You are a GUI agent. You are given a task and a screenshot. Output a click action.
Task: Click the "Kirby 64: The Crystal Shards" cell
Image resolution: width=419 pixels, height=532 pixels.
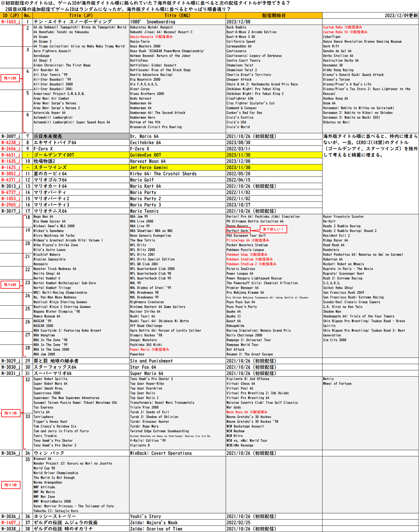[177, 174]
